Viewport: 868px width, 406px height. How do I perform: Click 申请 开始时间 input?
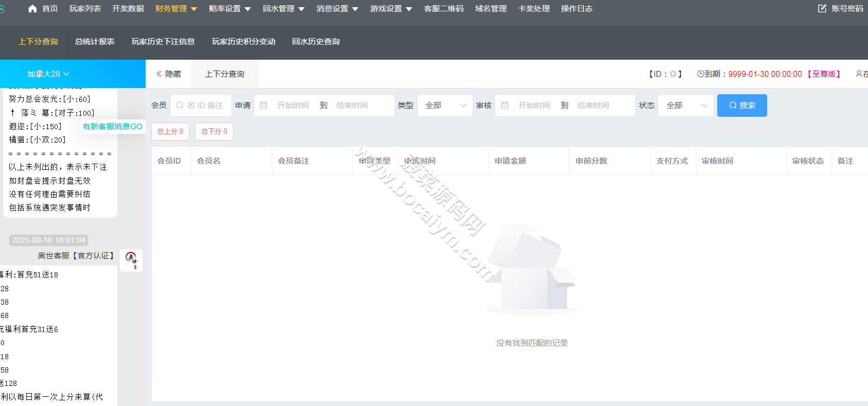coord(293,105)
